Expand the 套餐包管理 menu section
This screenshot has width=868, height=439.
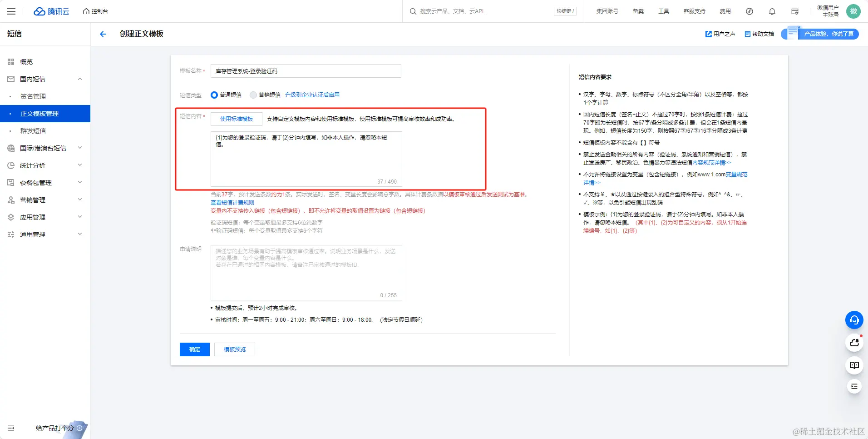tap(80, 183)
